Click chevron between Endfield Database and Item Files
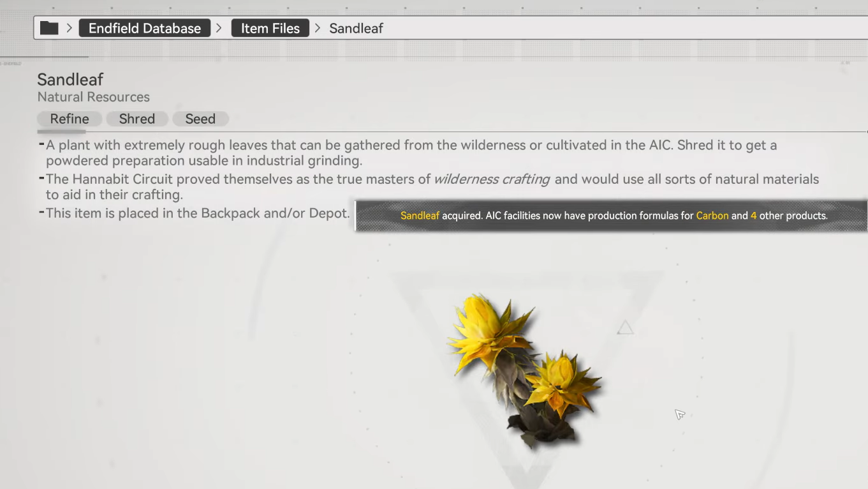This screenshot has height=489, width=868. click(x=219, y=28)
